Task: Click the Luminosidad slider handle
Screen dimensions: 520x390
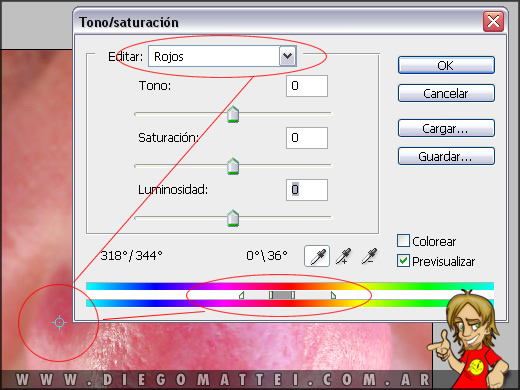Action: click(x=233, y=218)
